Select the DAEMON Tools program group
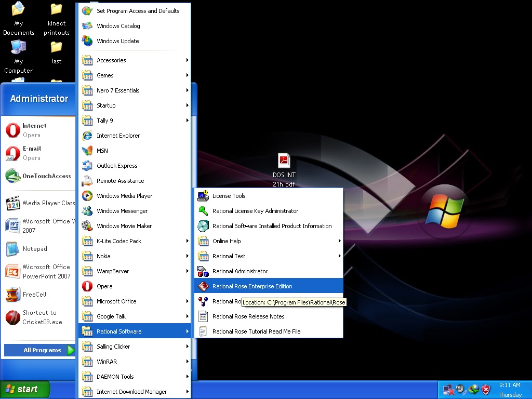The width and height of the screenshot is (532, 399). pyautogui.click(x=135, y=377)
